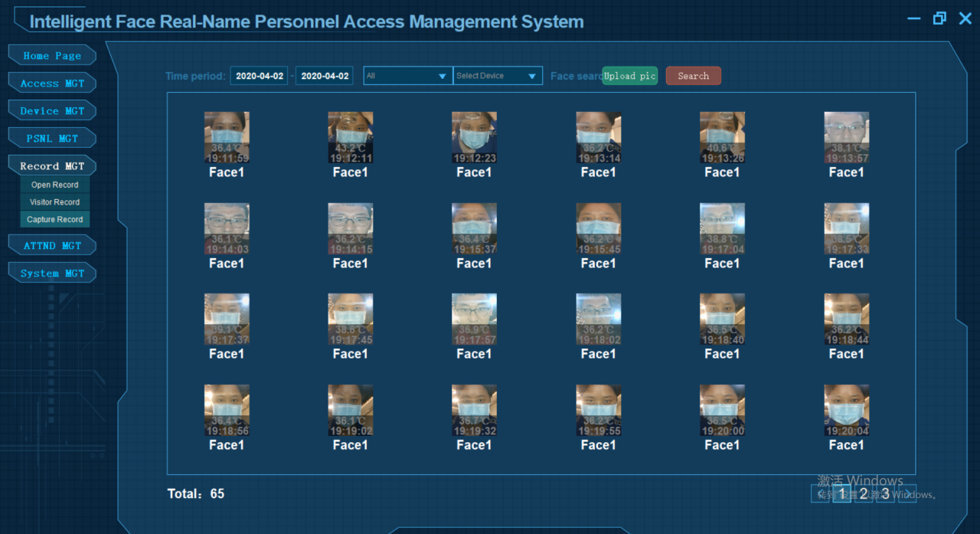Open Capture Record submenu item
Screen dimensions: 980x534
(x=54, y=220)
